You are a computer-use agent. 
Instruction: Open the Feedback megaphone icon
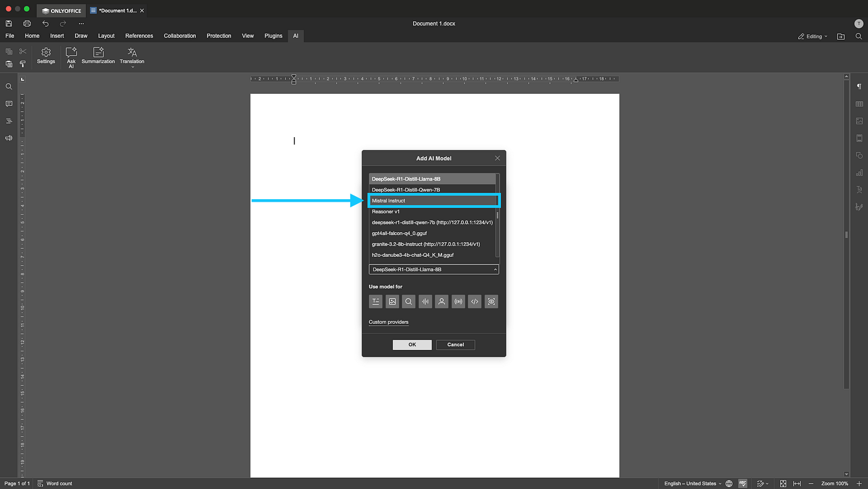click(9, 138)
